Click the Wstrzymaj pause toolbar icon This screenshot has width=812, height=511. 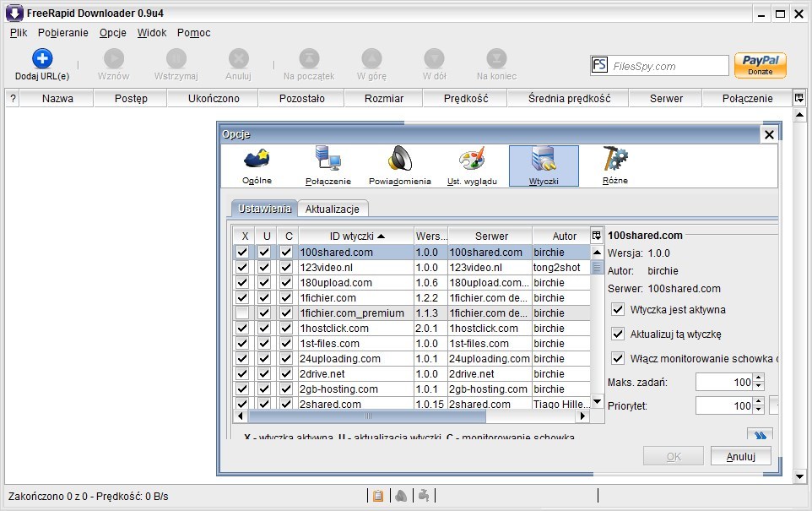click(176, 58)
